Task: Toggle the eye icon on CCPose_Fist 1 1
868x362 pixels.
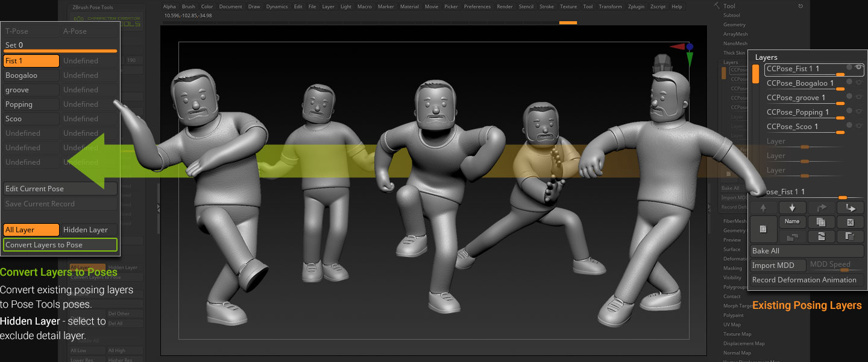Action: pos(858,68)
